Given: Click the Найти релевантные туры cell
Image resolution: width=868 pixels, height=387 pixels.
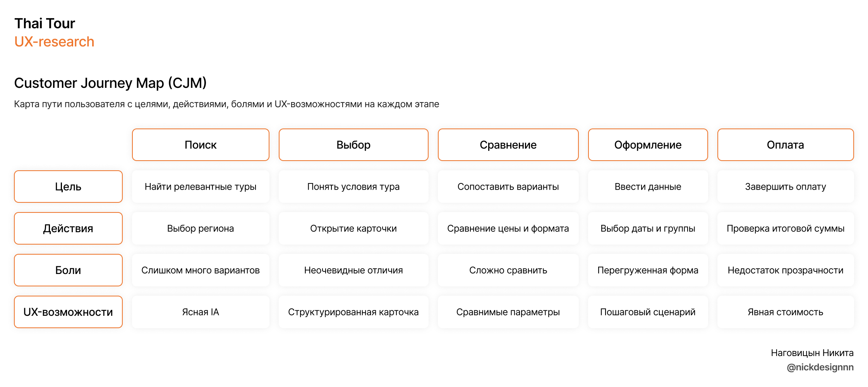Looking at the screenshot, I should pyautogui.click(x=201, y=187).
